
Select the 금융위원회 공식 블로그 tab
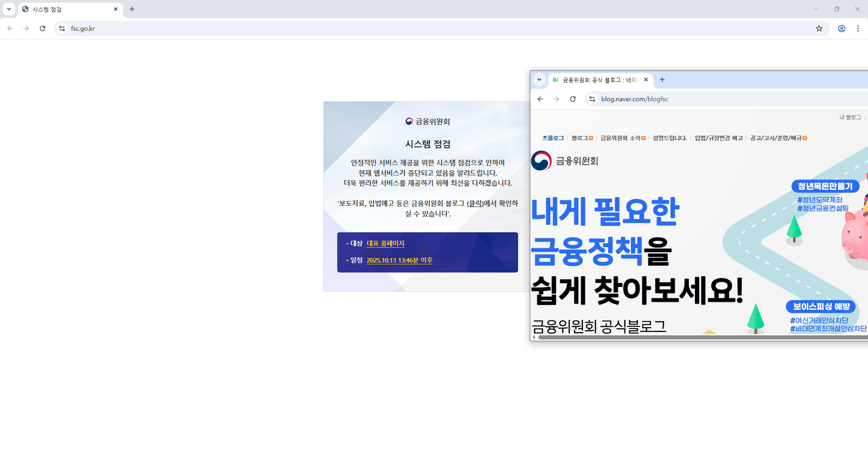pyautogui.click(x=601, y=80)
